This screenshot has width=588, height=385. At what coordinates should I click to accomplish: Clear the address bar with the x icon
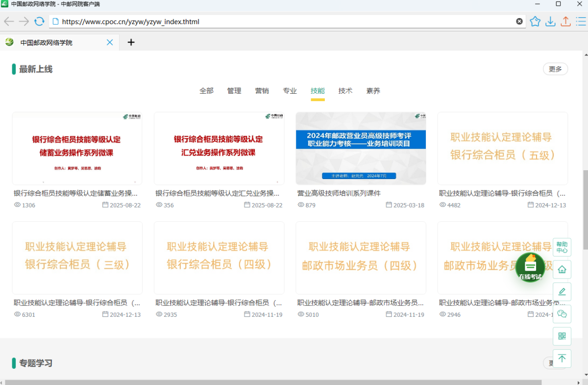tap(519, 21)
